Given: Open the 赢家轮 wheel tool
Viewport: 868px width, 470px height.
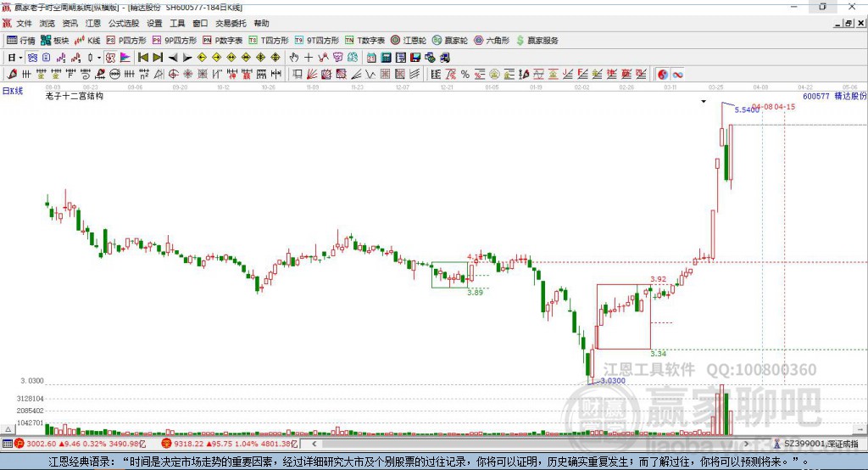Looking at the screenshot, I should click(x=449, y=40).
